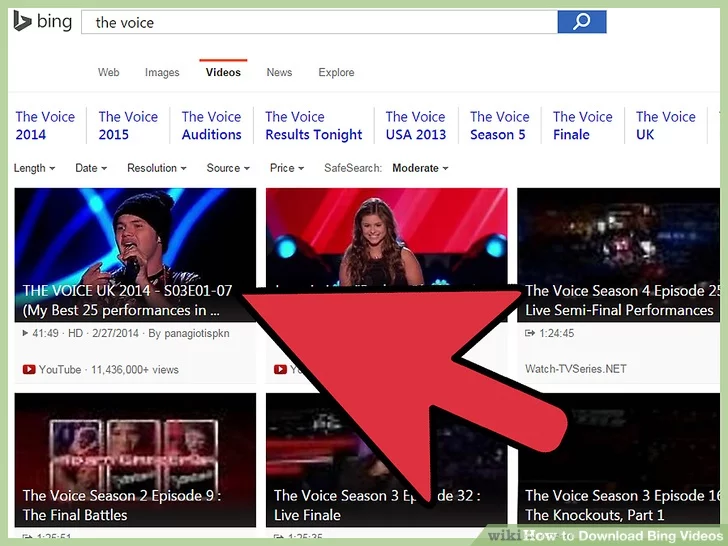The height and width of the screenshot is (546, 728).
Task: Click the YouTube icon under first video
Action: [x=29, y=370]
